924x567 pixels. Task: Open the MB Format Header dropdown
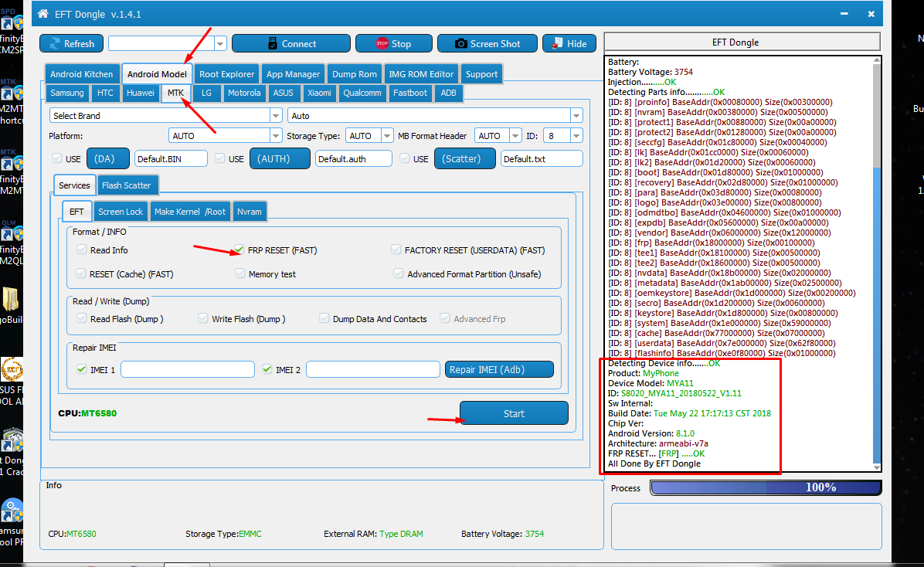pyautogui.click(x=515, y=135)
